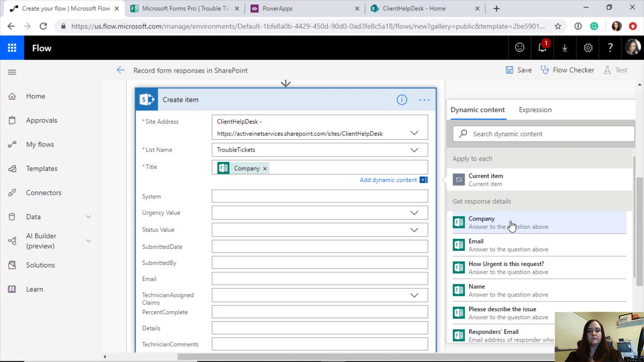Switch to the PowerApps browser tab
The width and height of the screenshot is (644, 362).
tap(305, 9)
